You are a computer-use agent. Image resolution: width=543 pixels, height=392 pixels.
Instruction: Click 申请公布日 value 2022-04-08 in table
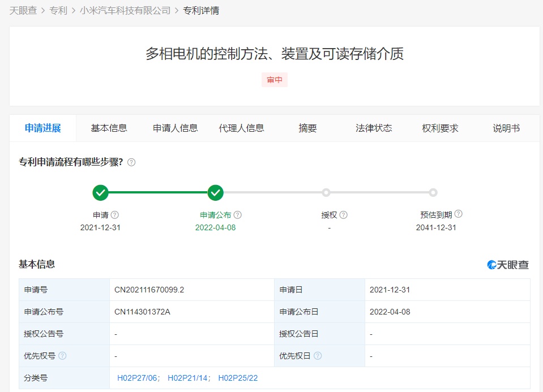(390, 312)
